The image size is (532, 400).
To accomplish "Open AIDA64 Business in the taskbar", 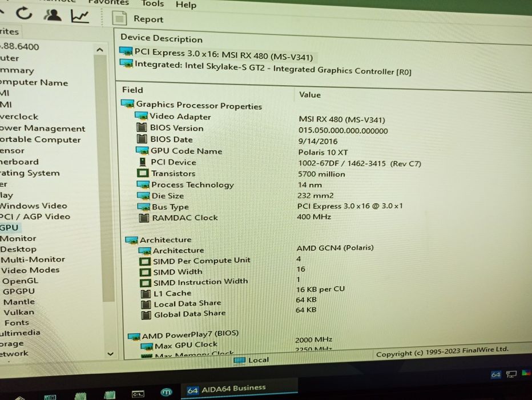I will [239, 389].
